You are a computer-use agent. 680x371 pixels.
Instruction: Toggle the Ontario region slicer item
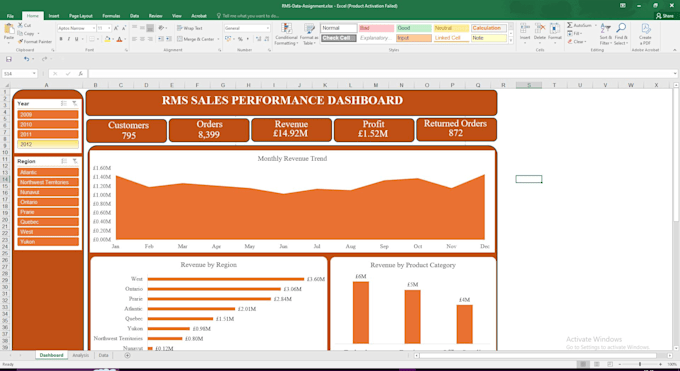coord(48,202)
